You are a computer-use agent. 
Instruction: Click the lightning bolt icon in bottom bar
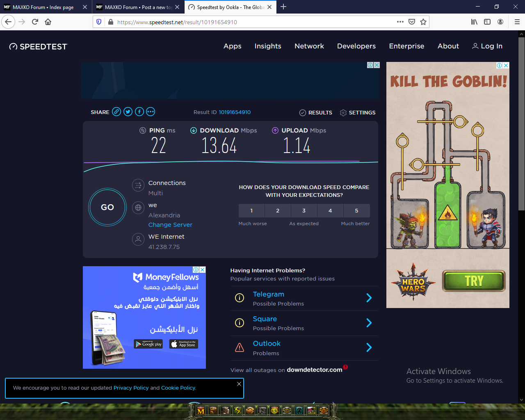[x=237, y=410]
